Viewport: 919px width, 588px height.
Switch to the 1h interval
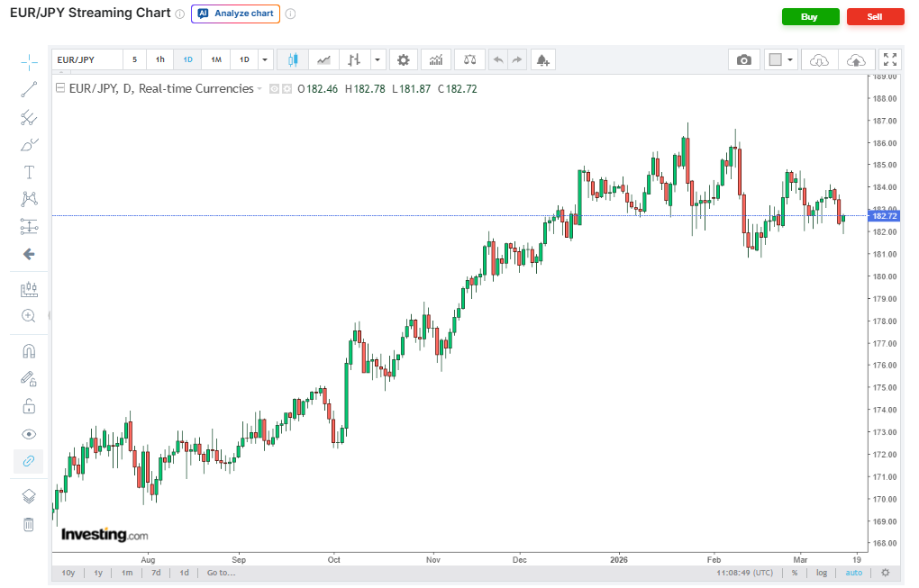click(x=160, y=60)
